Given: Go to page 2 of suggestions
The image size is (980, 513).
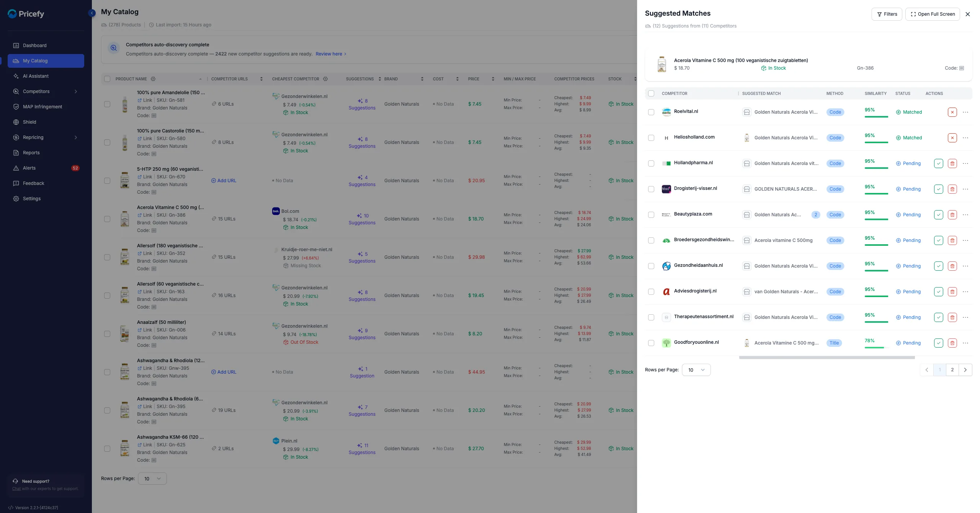Looking at the screenshot, I should [952, 370].
